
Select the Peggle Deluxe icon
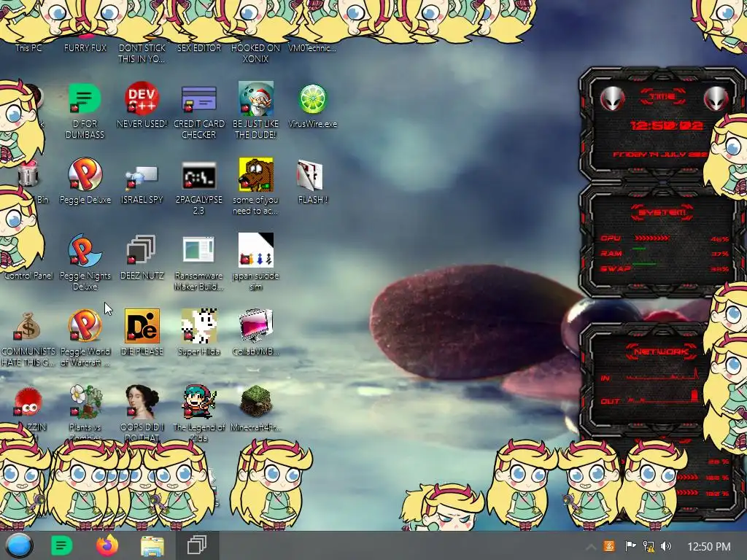tap(85, 174)
